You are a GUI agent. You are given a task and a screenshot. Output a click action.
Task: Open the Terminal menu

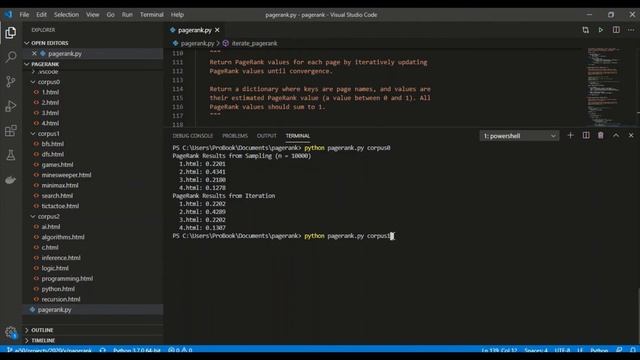(151, 15)
